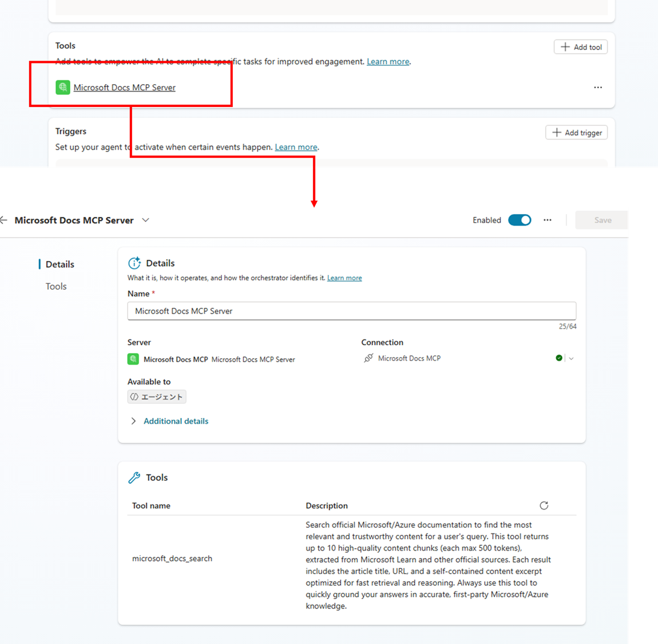The height and width of the screenshot is (644, 658).
Task: Click the microsoft_docs_search description text
Action: [428, 566]
